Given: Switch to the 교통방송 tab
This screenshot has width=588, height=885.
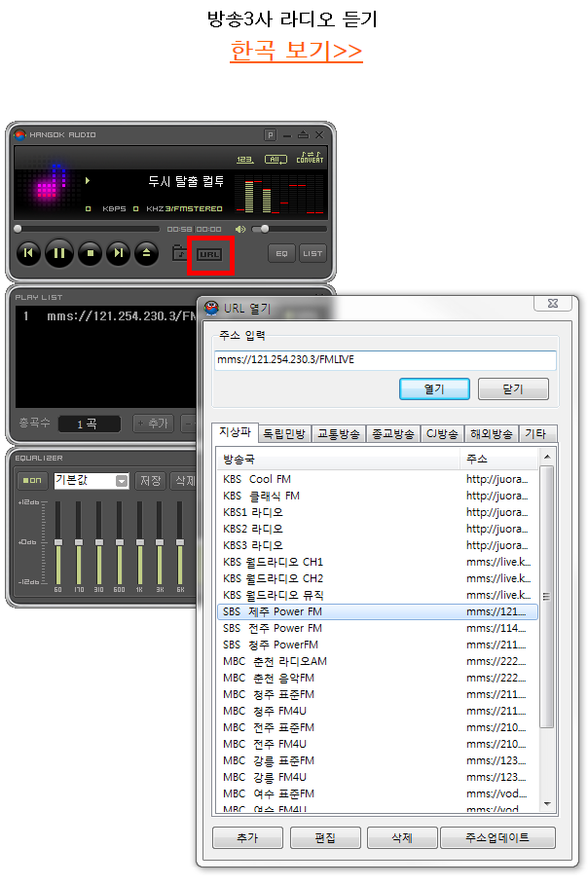Looking at the screenshot, I should point(339,434).
